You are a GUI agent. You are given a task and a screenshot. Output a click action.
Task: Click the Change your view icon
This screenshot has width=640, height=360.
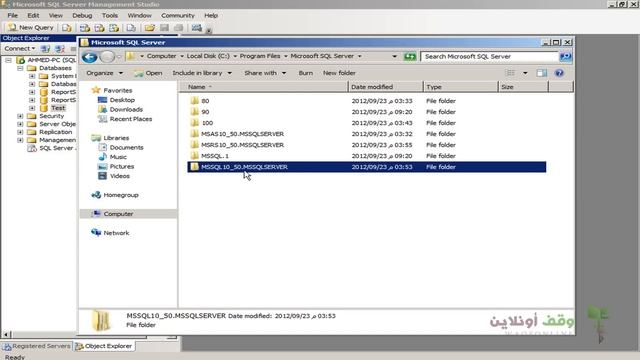point(510,73)
